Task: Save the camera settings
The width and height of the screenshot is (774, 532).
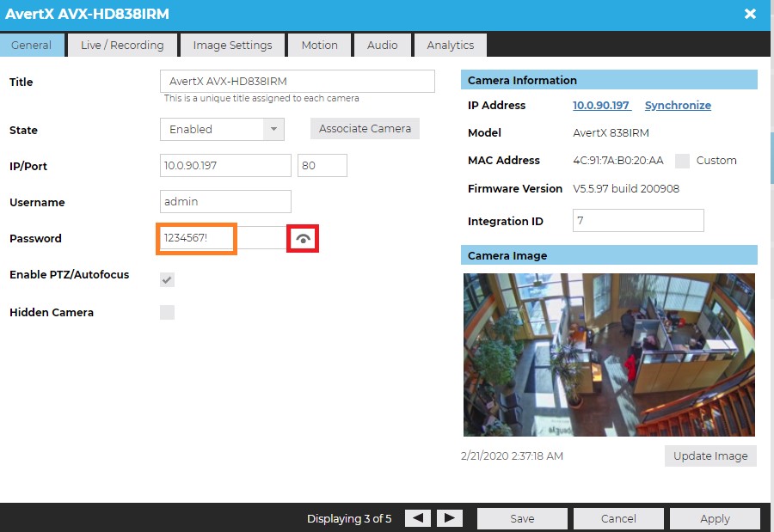Action: (x=522, y=518)
